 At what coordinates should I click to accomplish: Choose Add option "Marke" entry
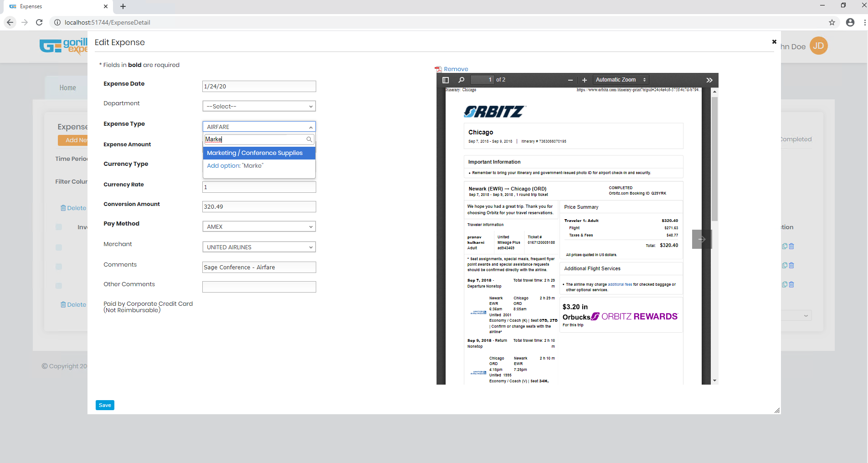[x=259, y=166]
